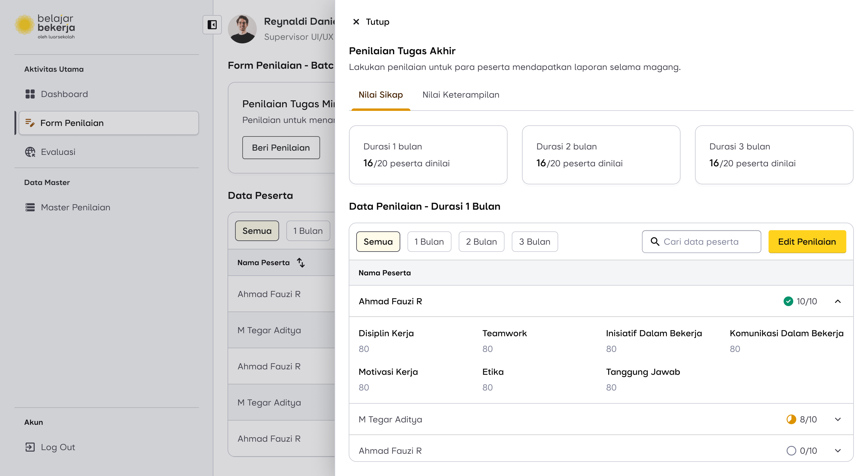Open the Nilai Sikap tab
Image resolution: width=868 pixels, height=476 pixels.
click(380, 95)
